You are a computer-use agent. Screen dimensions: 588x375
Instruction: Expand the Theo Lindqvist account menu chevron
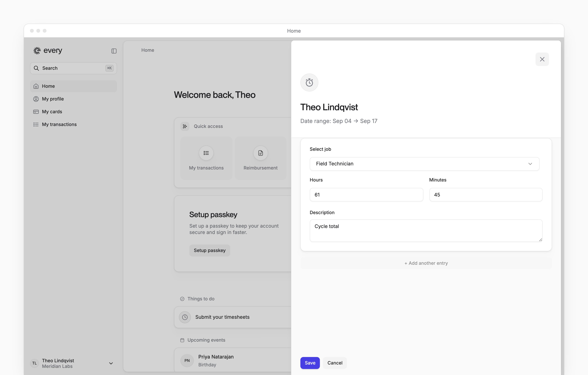tap(111, 363)
